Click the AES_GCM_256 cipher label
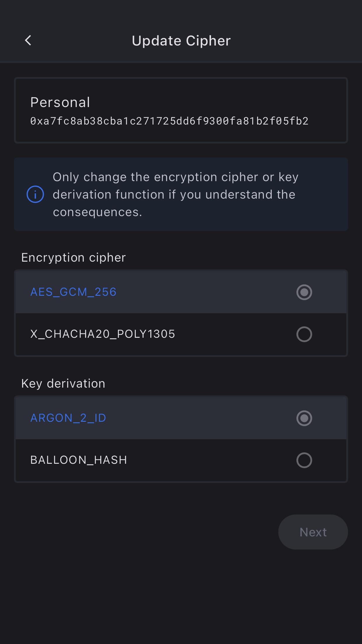Viewport: 362px width, 644px height. tap(73, 292)
